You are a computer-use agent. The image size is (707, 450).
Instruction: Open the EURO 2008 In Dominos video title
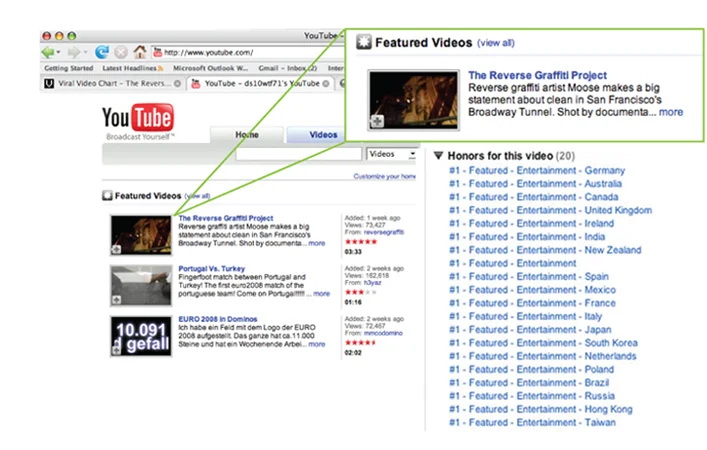click(x=218, y=319)
